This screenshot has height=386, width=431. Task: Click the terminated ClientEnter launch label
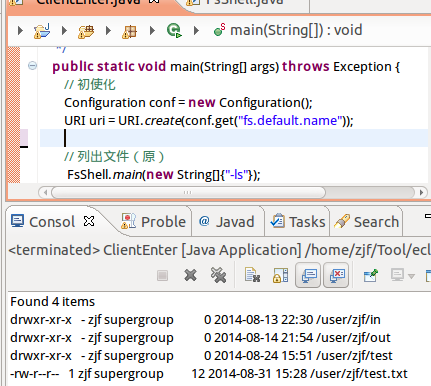pyautogui.click(x=219, y=250)
